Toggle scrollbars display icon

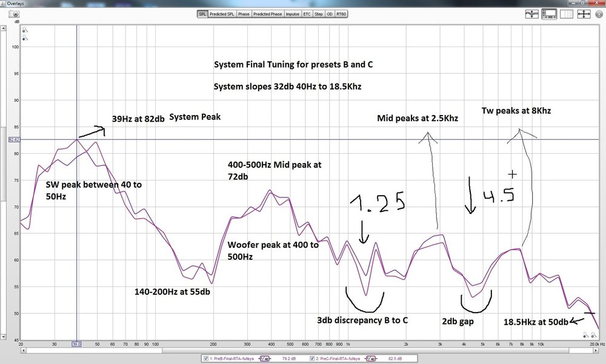pyautogui.click(x=549, y=15)
